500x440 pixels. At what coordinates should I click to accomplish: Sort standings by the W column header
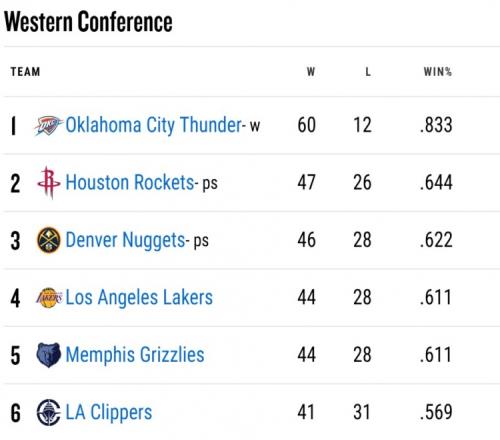[x=311, y=72]
